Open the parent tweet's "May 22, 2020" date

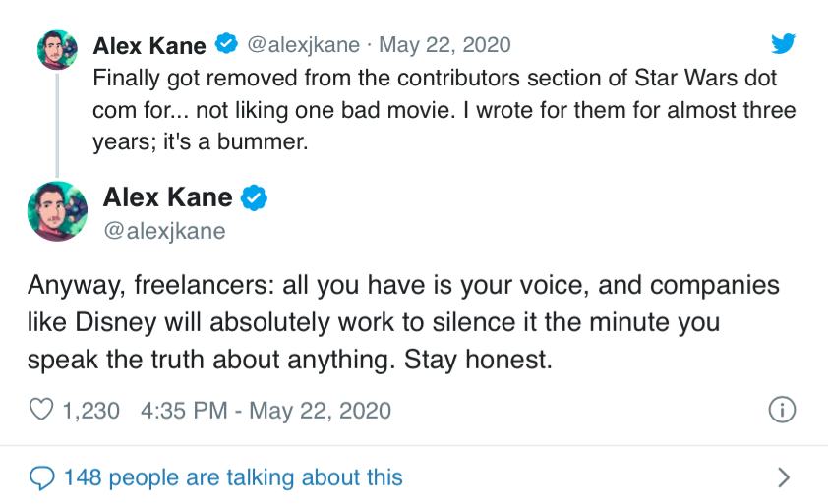click(x=444, y=45)
